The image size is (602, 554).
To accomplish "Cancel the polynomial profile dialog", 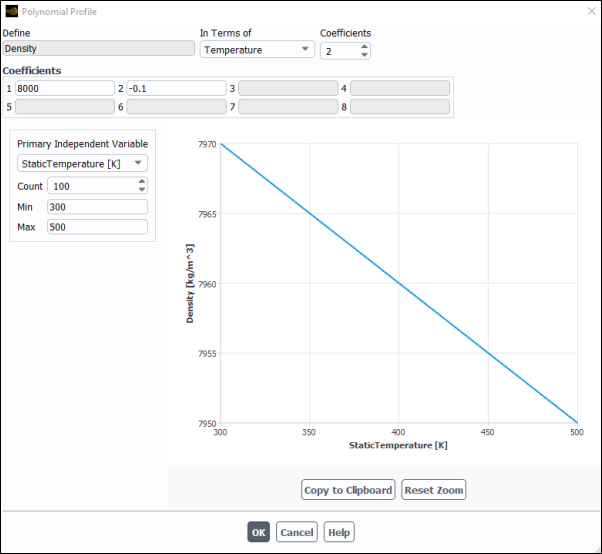I will 296,532.
